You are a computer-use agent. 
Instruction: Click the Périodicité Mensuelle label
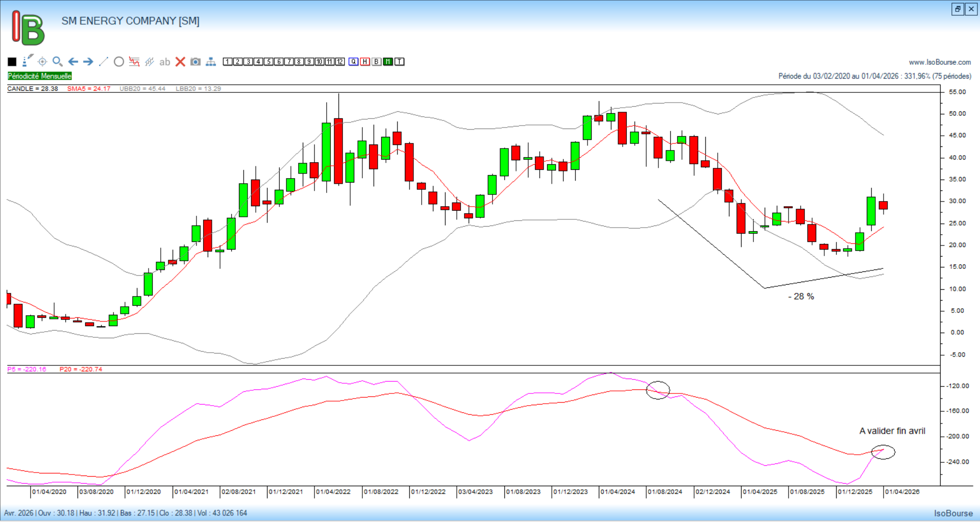pyautogui.click(x=40, y=76)
